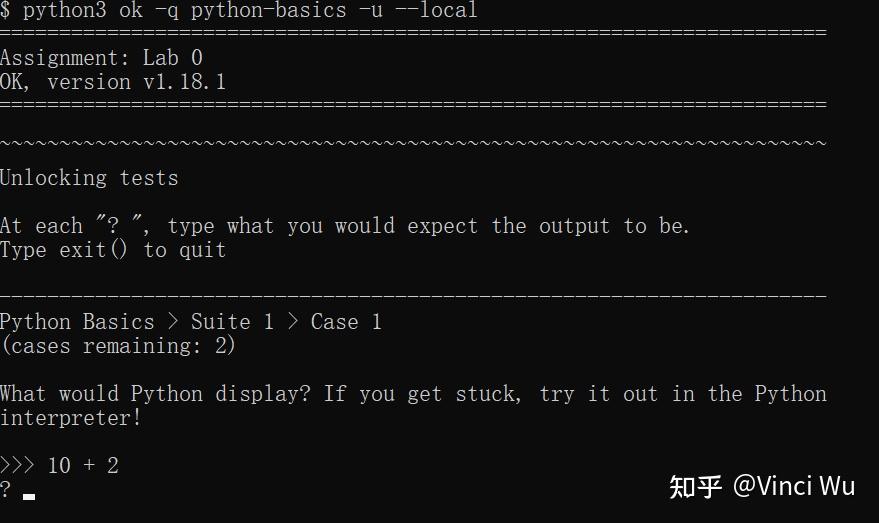Click the row of tildes above Unlocking tests
Image resolution: width=879 pixels, height=523 pixels.
click(x=413, y=143)
